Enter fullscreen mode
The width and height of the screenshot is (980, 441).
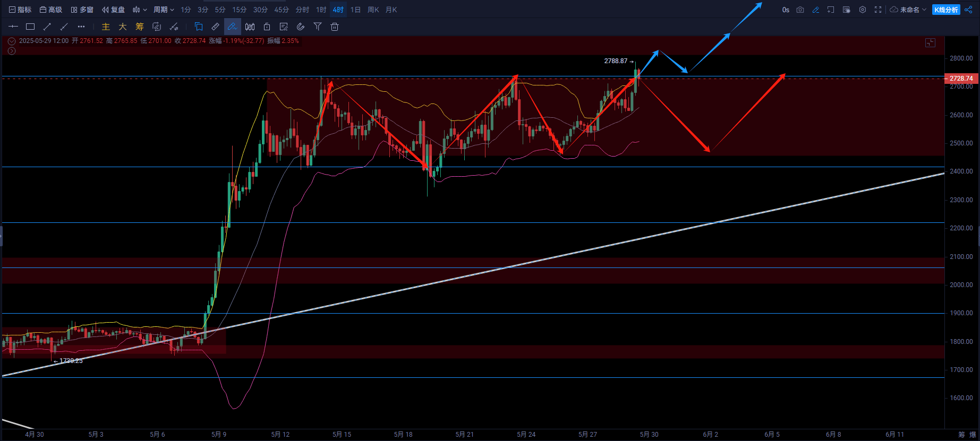878,10
